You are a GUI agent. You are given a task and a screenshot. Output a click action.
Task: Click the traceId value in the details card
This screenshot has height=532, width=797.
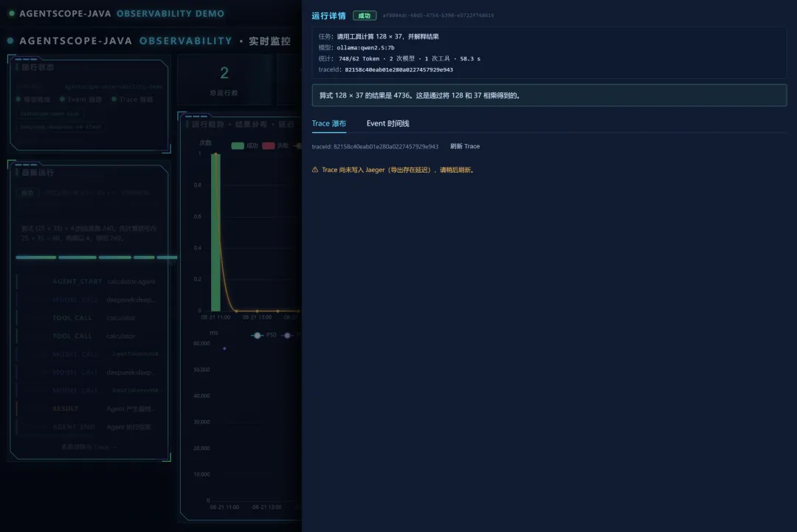click(x=399, y=70)
